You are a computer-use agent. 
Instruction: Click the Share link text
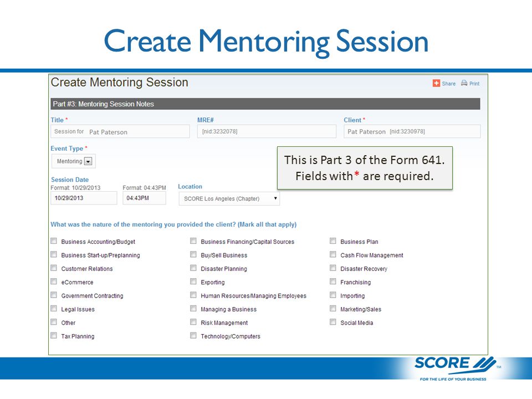448,84
